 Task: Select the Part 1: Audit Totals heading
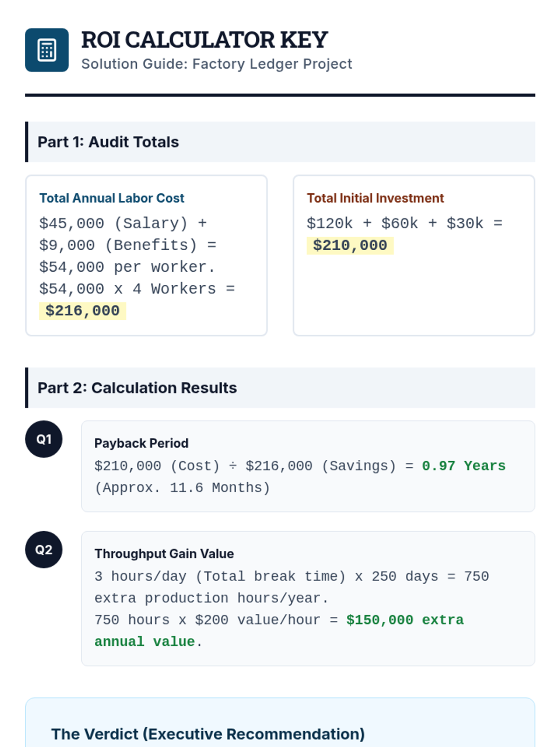[108, 142]
